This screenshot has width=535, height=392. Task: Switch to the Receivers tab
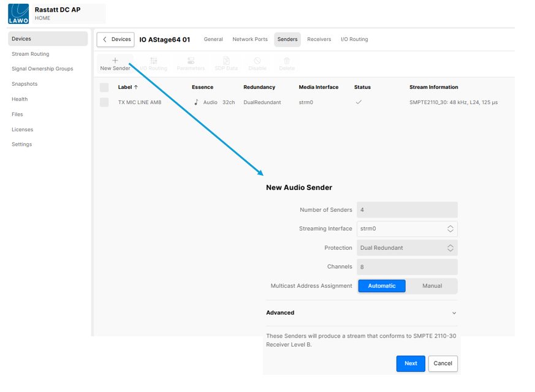tap(319, 39)
